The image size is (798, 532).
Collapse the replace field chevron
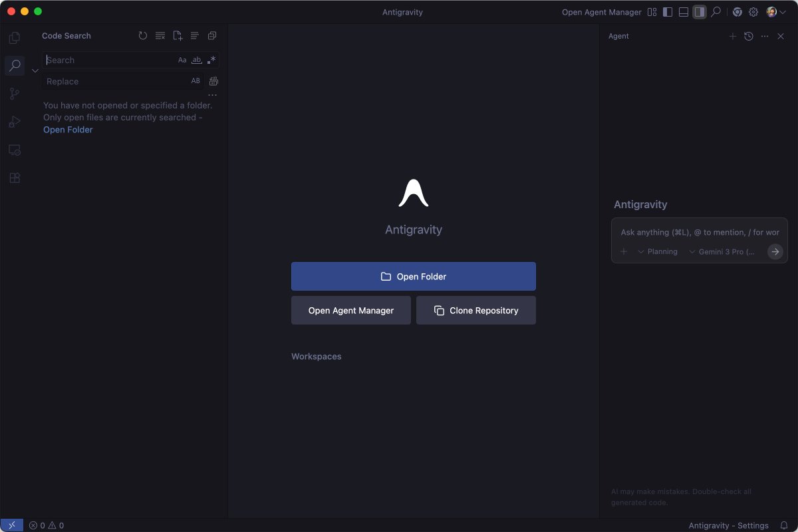(x=35, y=70)
